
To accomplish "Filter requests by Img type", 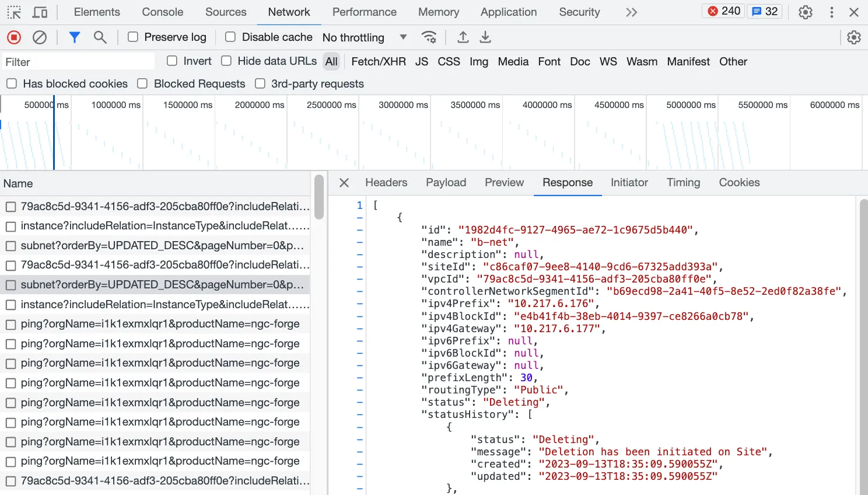I will click(x=479, y=61).
